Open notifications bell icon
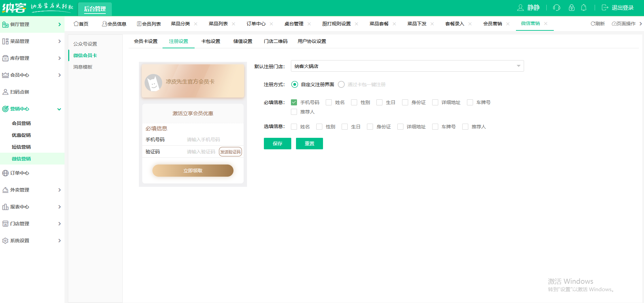 (x=584, y=8)
